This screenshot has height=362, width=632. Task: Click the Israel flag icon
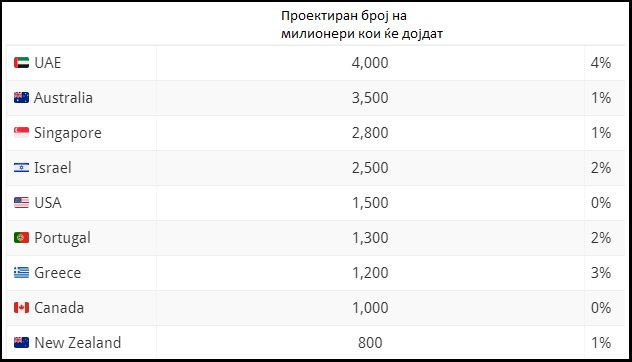pyautogui.click(x=21, y=168)
